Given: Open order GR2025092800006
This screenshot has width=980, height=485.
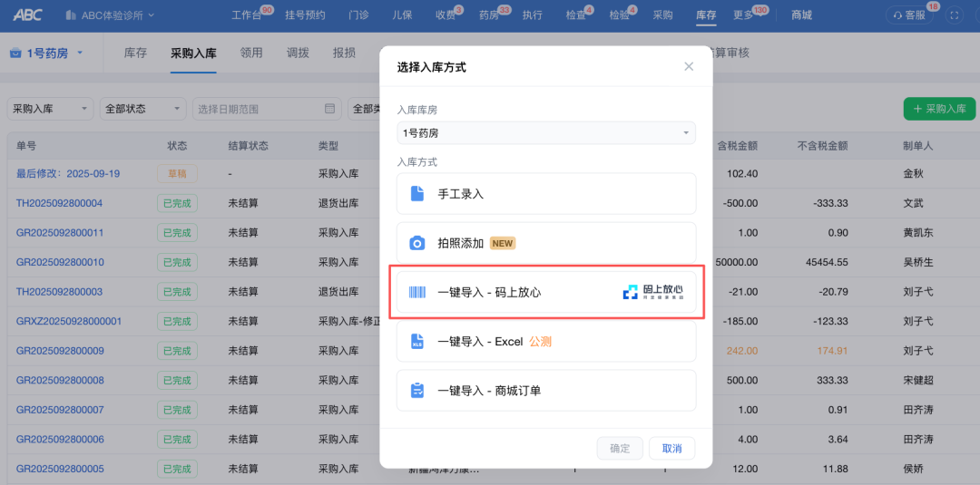Looking at the screenshot, I should click(x=60, y=440).
